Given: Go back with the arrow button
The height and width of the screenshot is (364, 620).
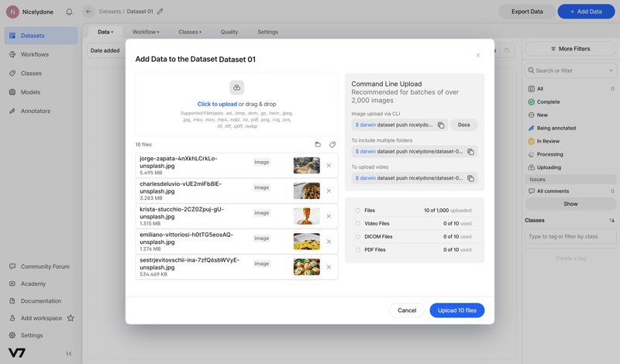Looking at the screenshot, I should (x=88, y=12).
